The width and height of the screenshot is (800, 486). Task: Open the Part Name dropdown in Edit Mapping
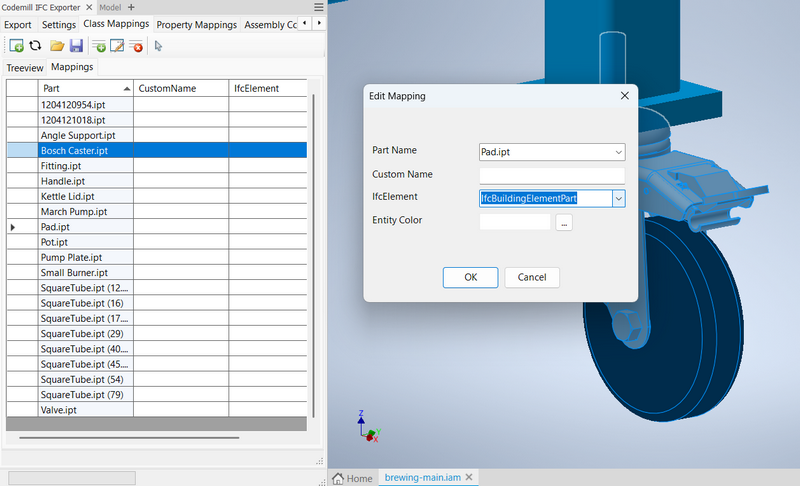[x=618, y=152]
